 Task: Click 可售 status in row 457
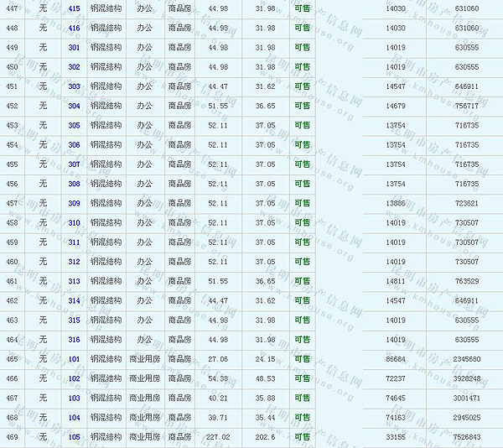click(x=302, y=203)
